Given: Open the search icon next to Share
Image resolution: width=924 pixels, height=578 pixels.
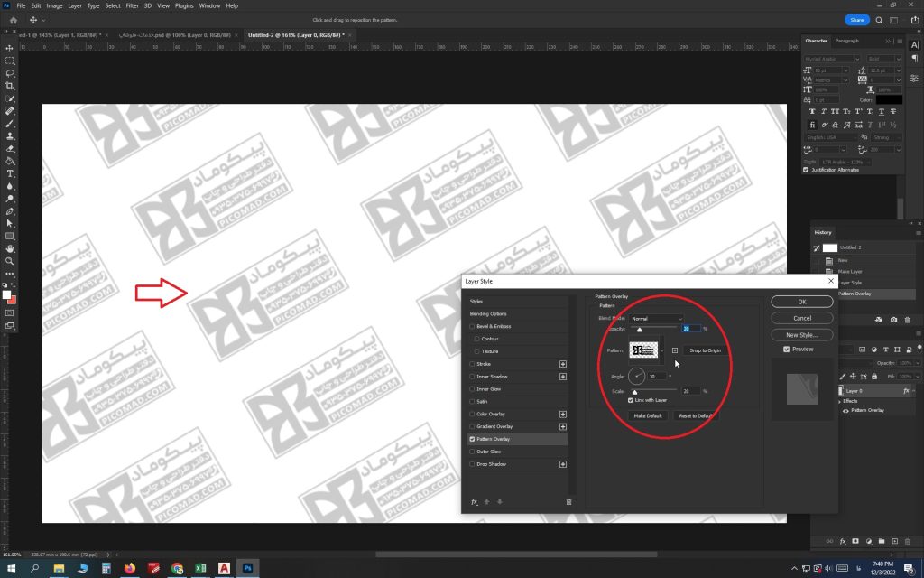Looking at the screenshot, I should 879,20.
